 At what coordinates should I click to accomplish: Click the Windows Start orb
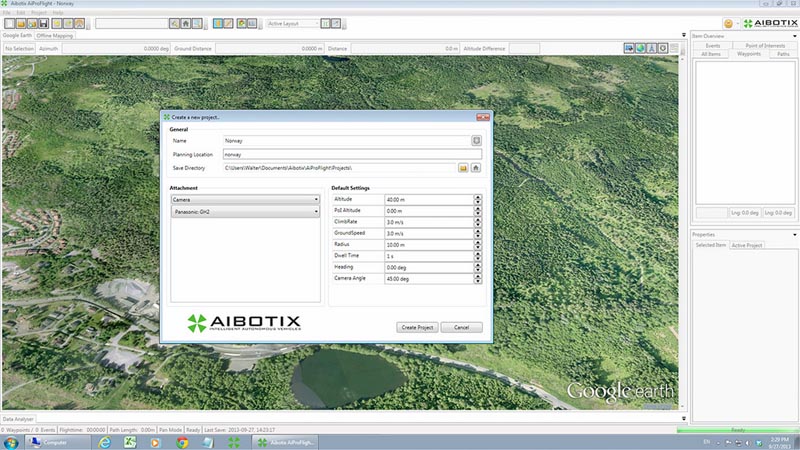(x=11, y=442)
